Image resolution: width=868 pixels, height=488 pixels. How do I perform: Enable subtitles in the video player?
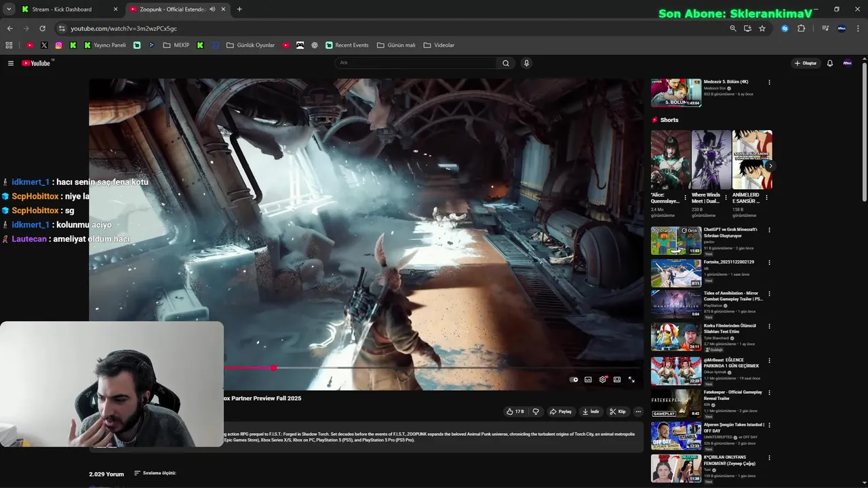[x=588, y=380]
